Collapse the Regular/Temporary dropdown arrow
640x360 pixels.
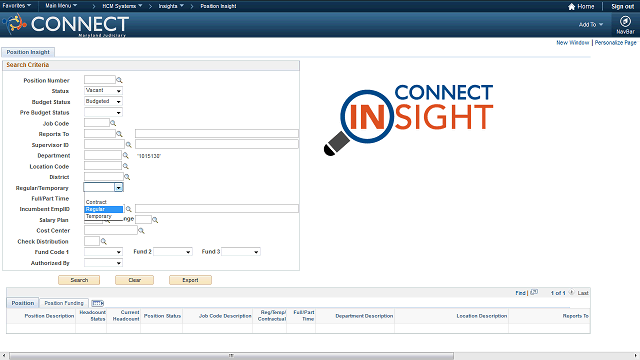pos(118,187)
